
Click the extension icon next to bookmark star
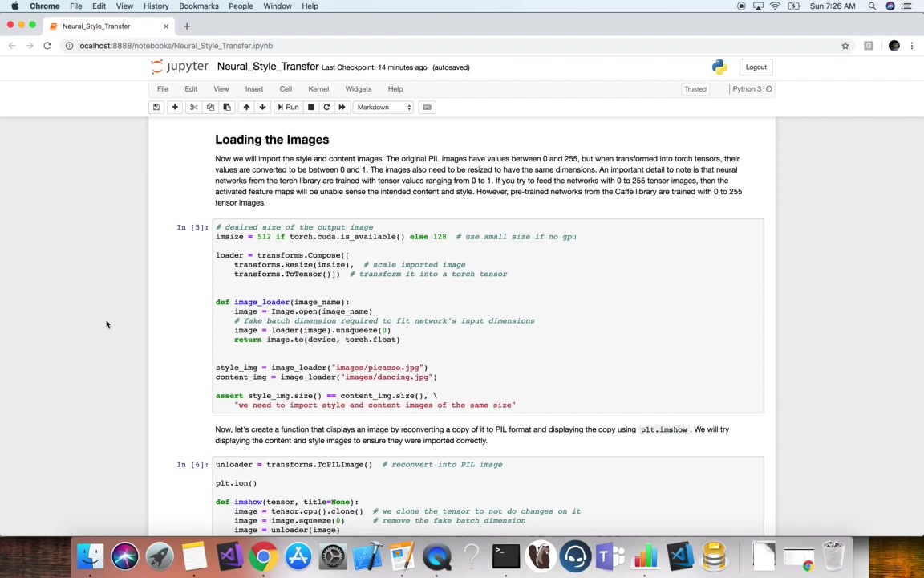[868, 46]
